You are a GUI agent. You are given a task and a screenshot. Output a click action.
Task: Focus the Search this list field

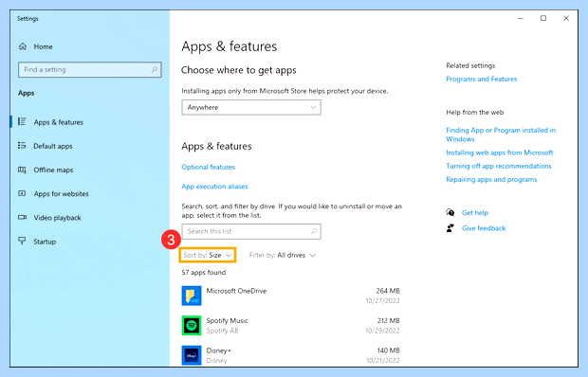tap(251, 231)
